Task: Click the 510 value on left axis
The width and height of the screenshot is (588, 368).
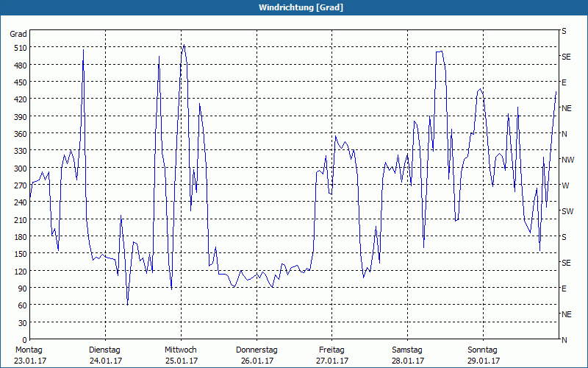Action: point(21,48)
